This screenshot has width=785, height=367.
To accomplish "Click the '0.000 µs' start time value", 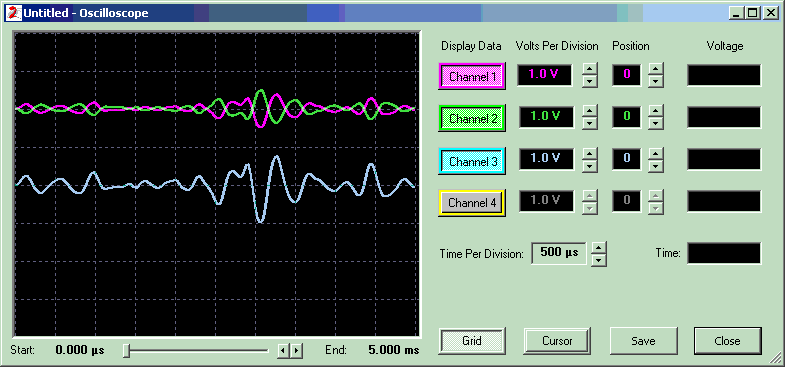I will click(80, 350).
